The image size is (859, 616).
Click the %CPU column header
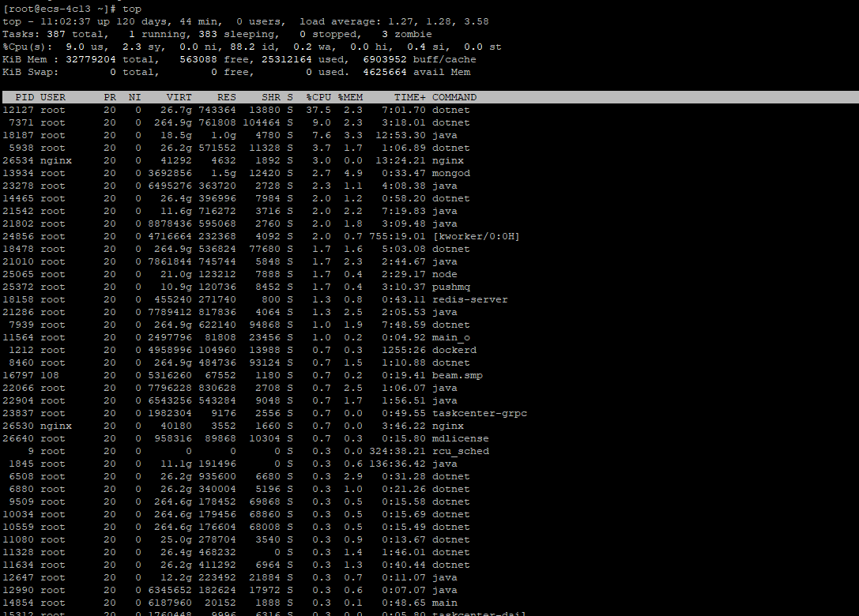318,97
